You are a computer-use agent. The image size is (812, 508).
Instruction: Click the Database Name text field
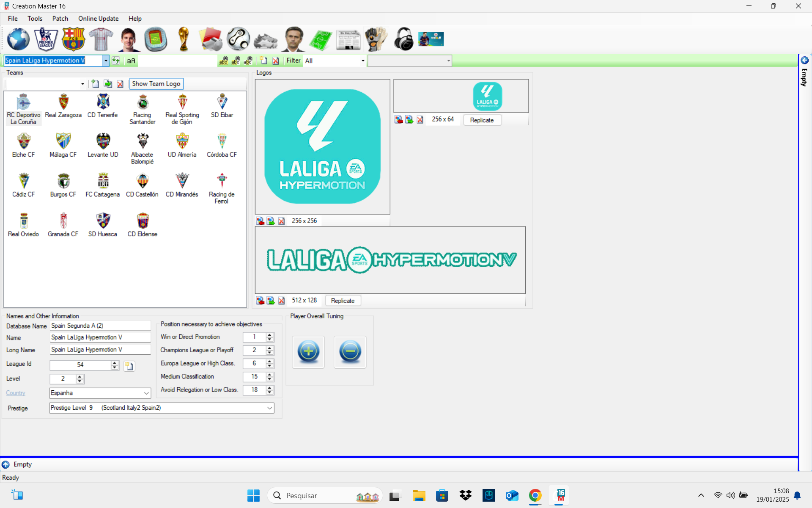click(x=100, y=326)
